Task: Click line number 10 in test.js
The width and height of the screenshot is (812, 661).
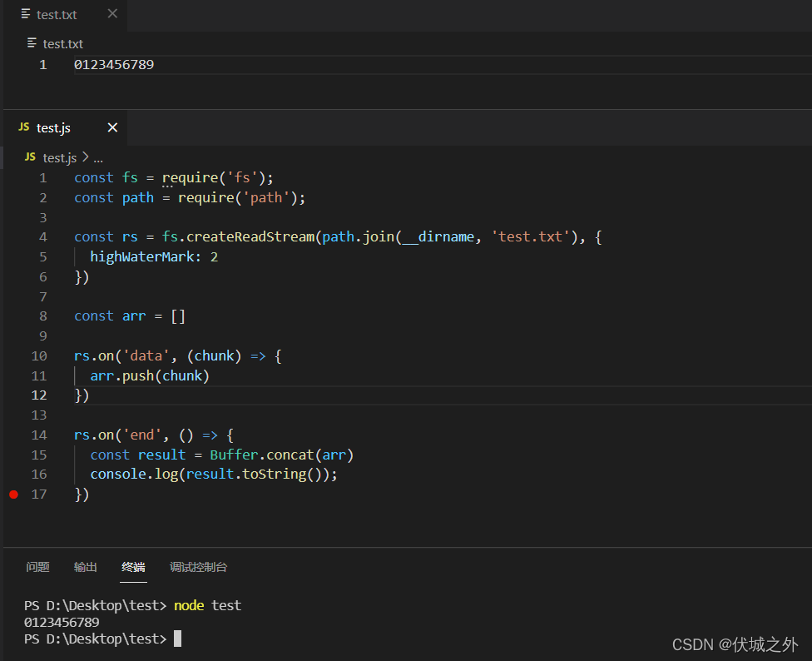Action: [38, 355]
